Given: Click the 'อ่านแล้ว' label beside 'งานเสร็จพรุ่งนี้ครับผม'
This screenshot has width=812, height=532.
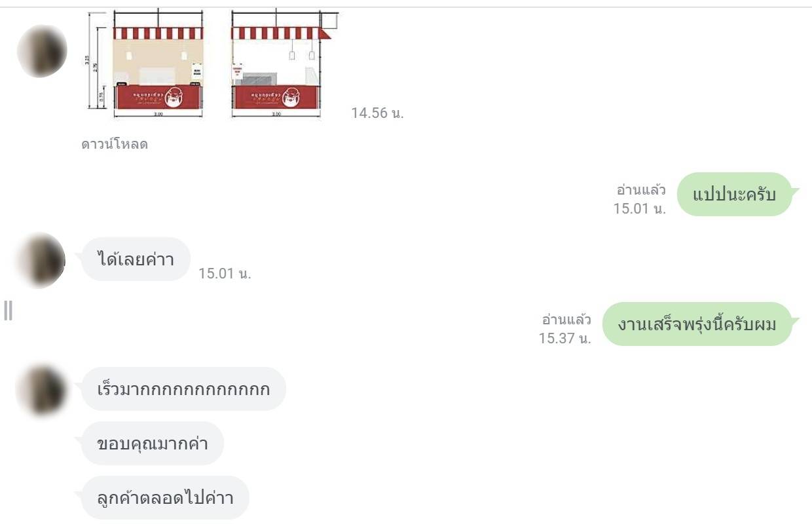Looking at the screenshot, I should pos(566,320).
